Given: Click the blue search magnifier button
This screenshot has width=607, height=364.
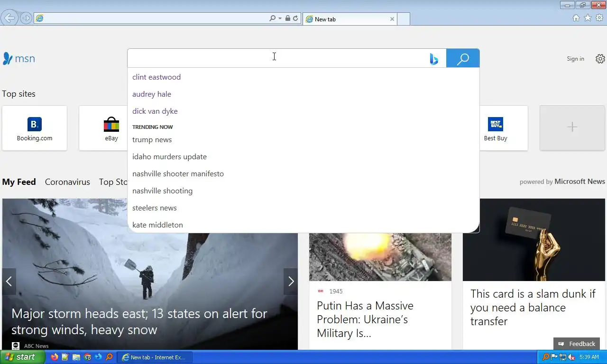Looking at the screenshot, I should (463, 58).
